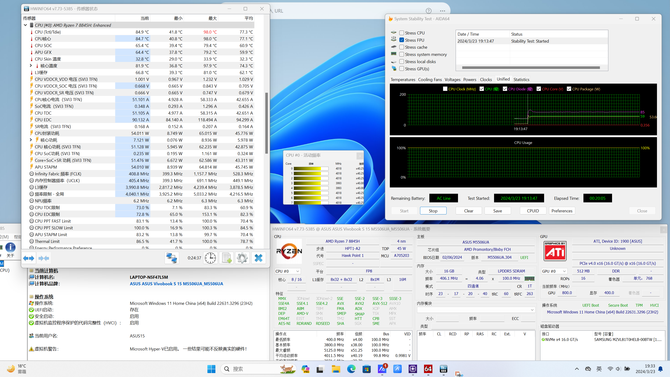
Task: Switch to the Cooling Fans tab
Action: tap(430, 80)
